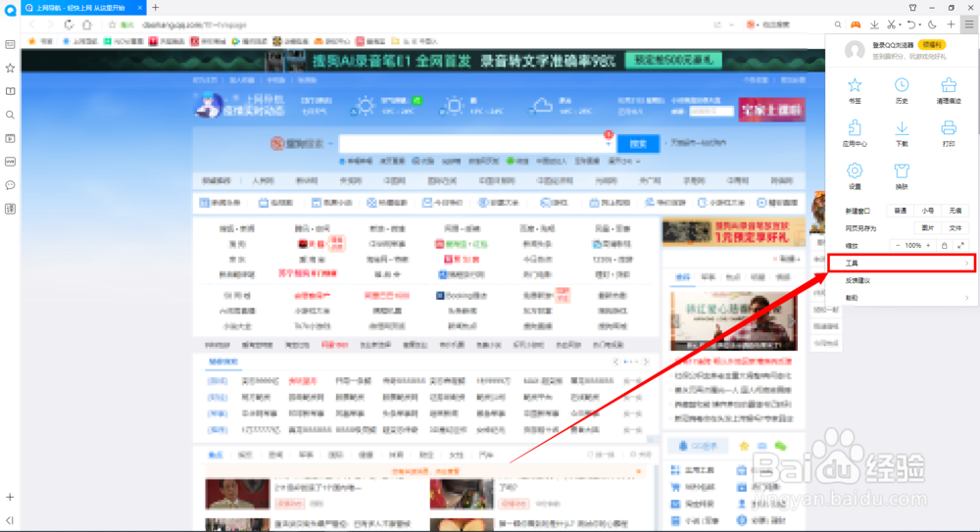The width and height of the screenshot is (980, 532).
Task: Open a 小号 alternate-account window
Action: pos(927,211)
